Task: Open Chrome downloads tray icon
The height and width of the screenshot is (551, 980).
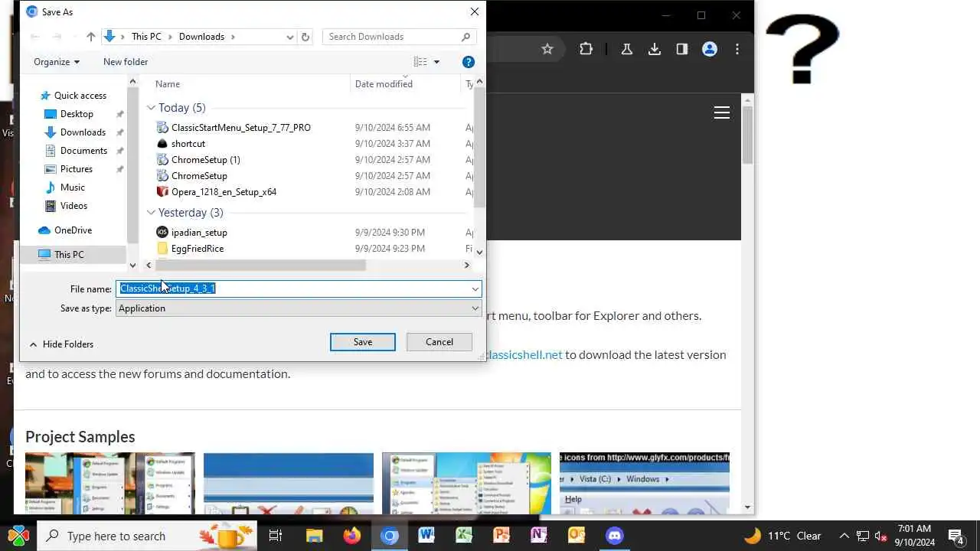Action: [655, 49]
